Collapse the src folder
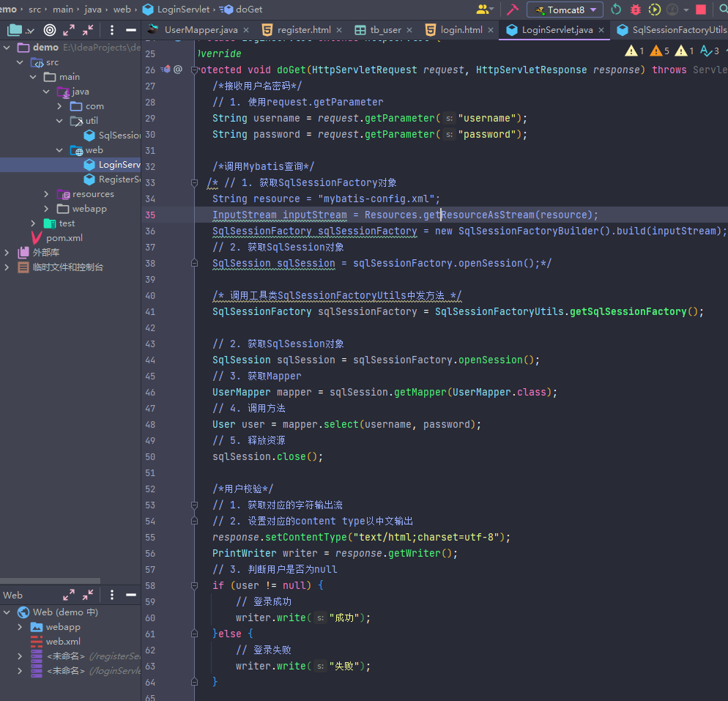This screenshot has height=701, width=728. (x=20, y=62)
